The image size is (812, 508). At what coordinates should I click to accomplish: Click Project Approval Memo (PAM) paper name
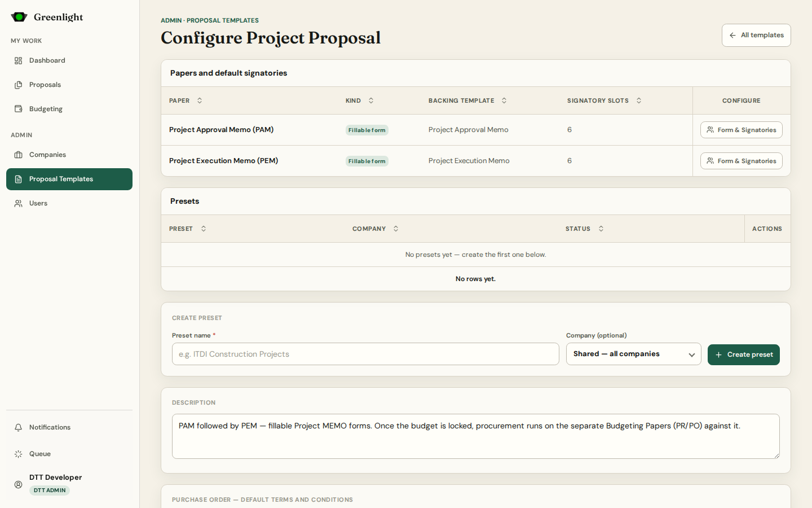pyautogui.click(x=222, y=130)
